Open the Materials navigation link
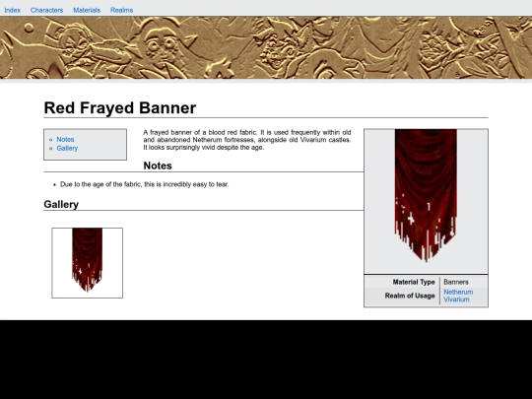The image size is (532, 399). click(87, 10)
